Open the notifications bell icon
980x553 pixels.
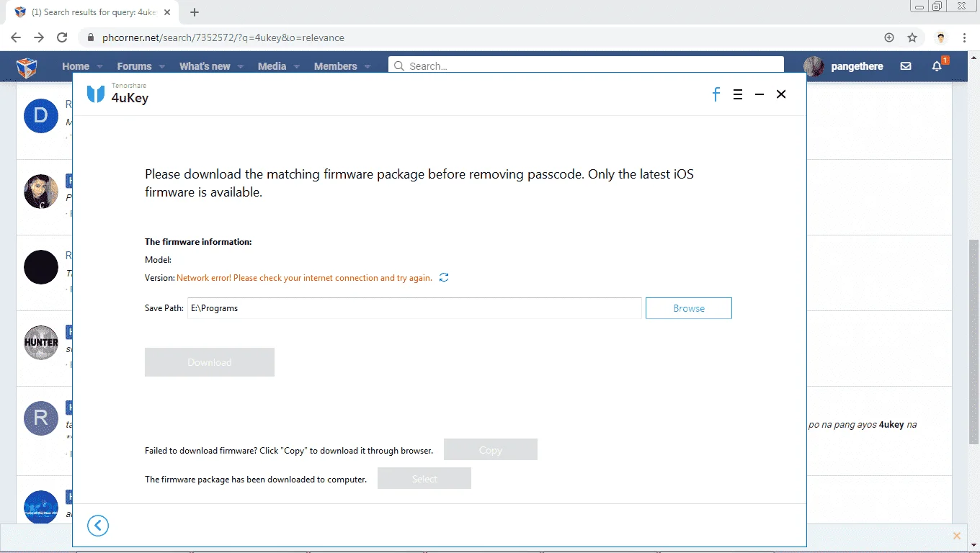(x=937, y=66)
